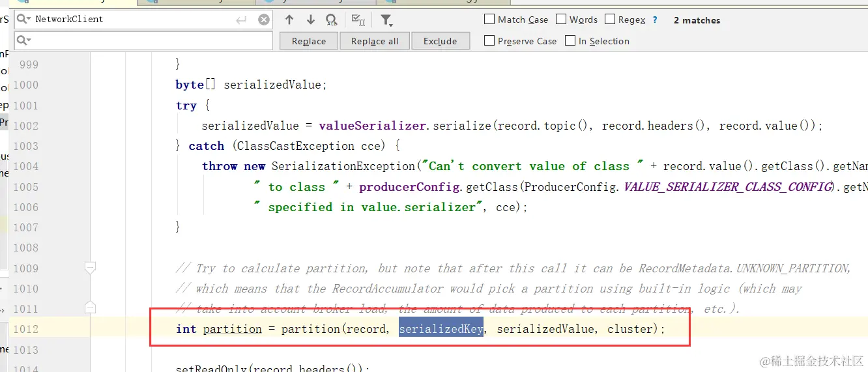Click the try keyword on line 1001
868x372 pixels.
click(186, 106)
